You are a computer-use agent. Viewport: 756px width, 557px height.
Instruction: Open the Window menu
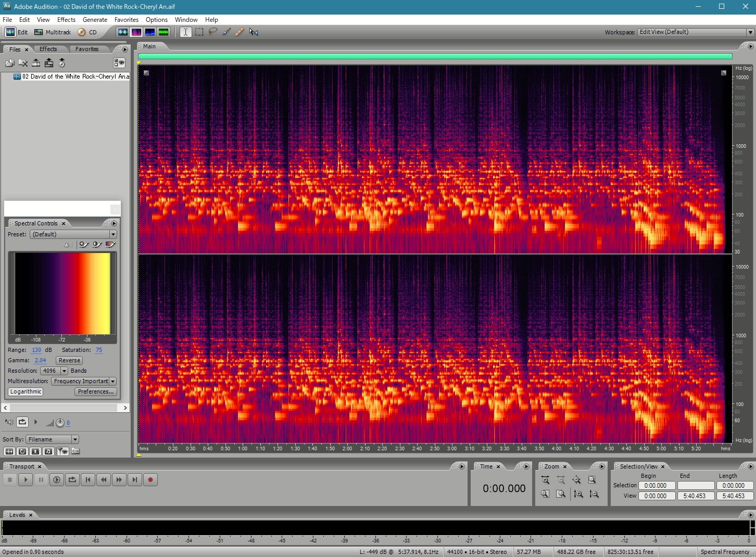186,20
